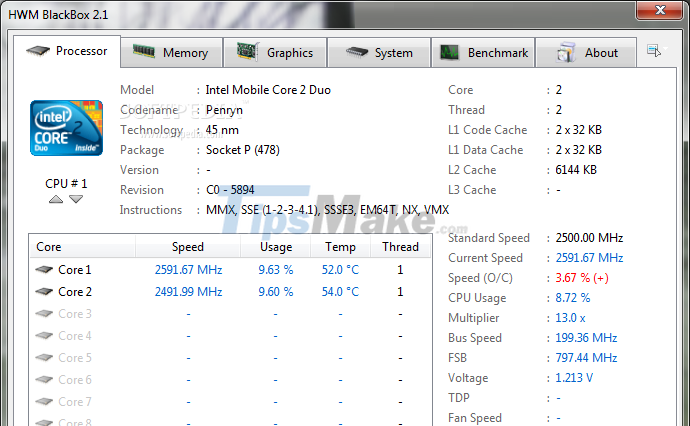The height and width of the screenshot is (426, 690).
Task: Click overclock value 3.67 % (+)
Action: [582, 278]
